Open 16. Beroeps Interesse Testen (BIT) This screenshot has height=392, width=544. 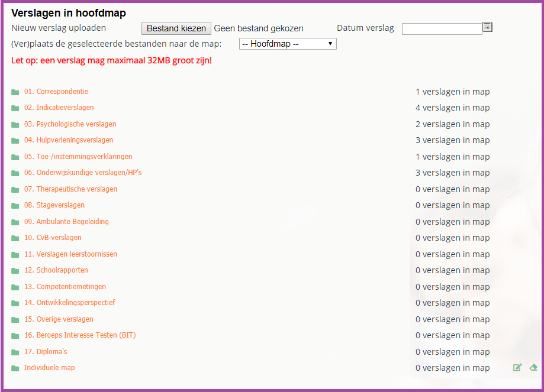(x=79, y=335)
